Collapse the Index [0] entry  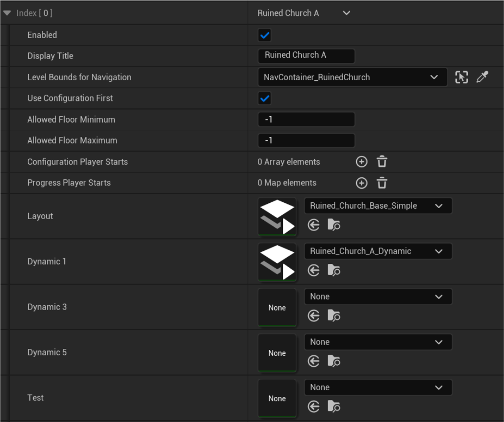(x=6, y=13)
